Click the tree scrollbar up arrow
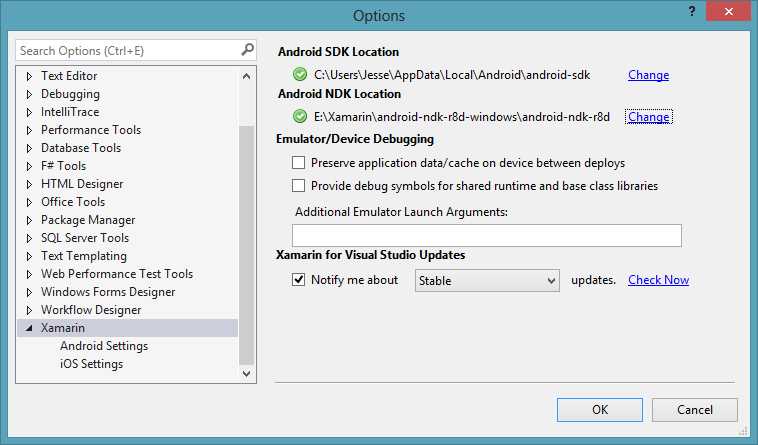The height and width of the screenshot is (445, 758). point(247,76)
